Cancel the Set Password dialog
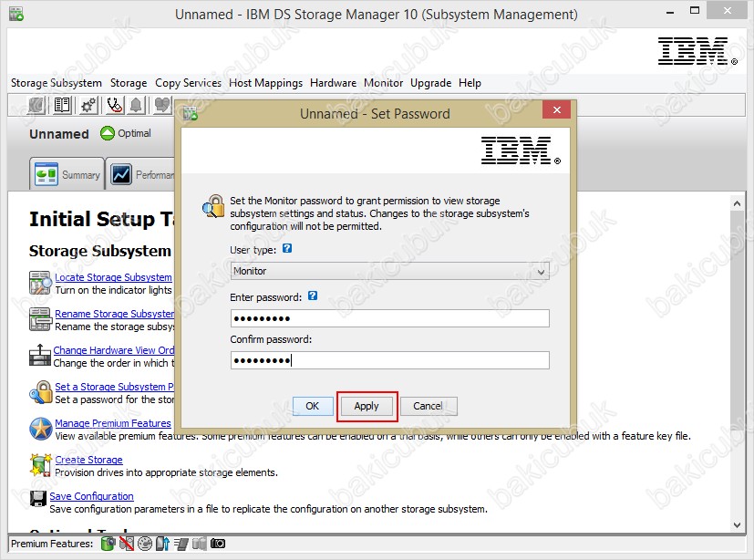This screenshot has height=560, width=754. coord(428,406)
